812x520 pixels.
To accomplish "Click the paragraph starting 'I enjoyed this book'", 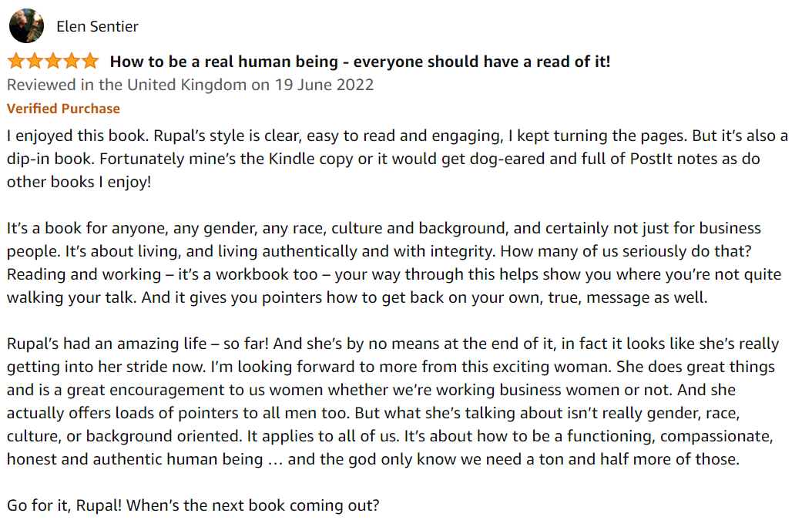I will click(398, 159).
